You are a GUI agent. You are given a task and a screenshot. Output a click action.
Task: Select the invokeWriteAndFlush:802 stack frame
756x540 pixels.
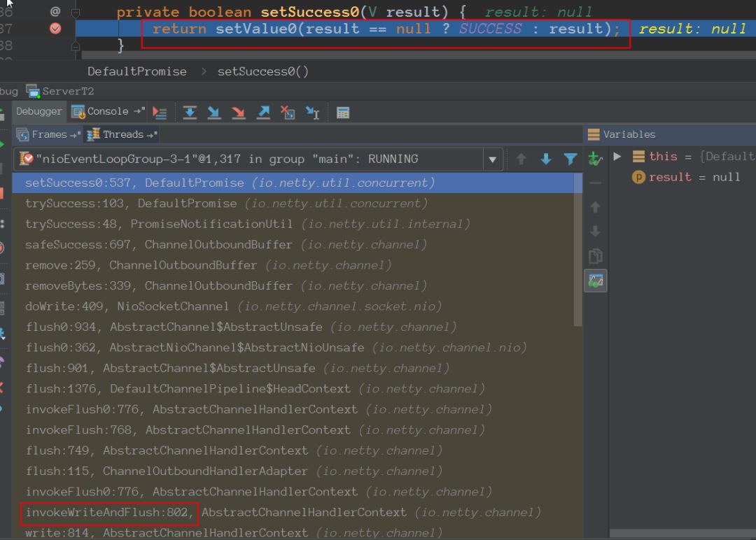[x=108, y=513]
